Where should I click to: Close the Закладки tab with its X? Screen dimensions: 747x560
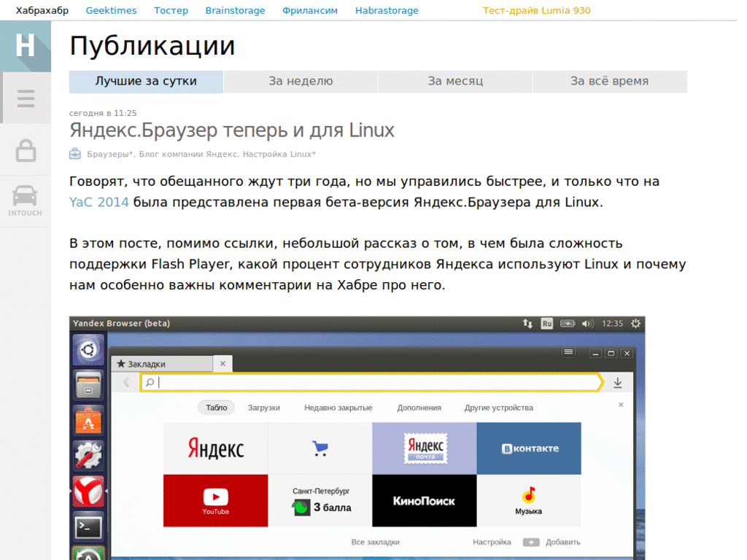(x=222, y=364)
